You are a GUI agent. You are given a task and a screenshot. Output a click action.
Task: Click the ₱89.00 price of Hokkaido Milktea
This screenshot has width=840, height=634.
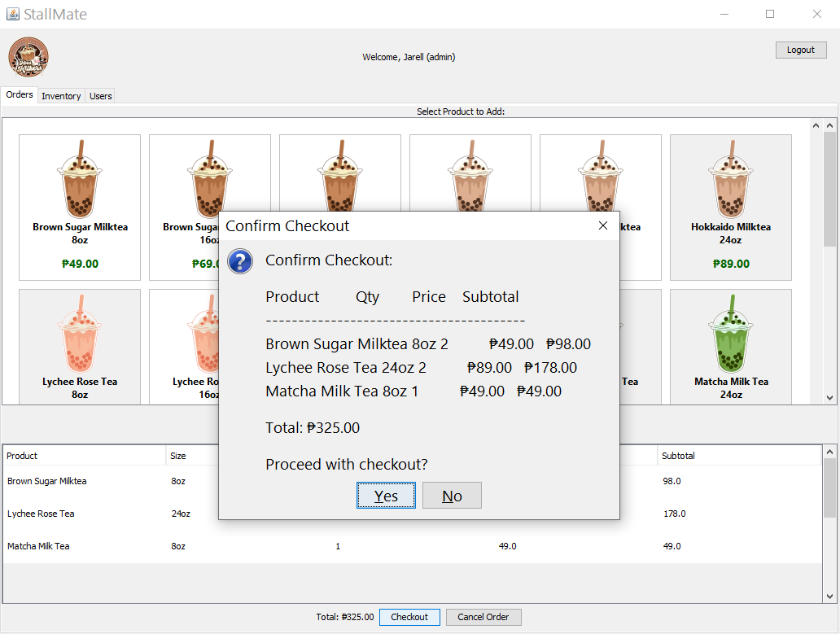(731, 264)
